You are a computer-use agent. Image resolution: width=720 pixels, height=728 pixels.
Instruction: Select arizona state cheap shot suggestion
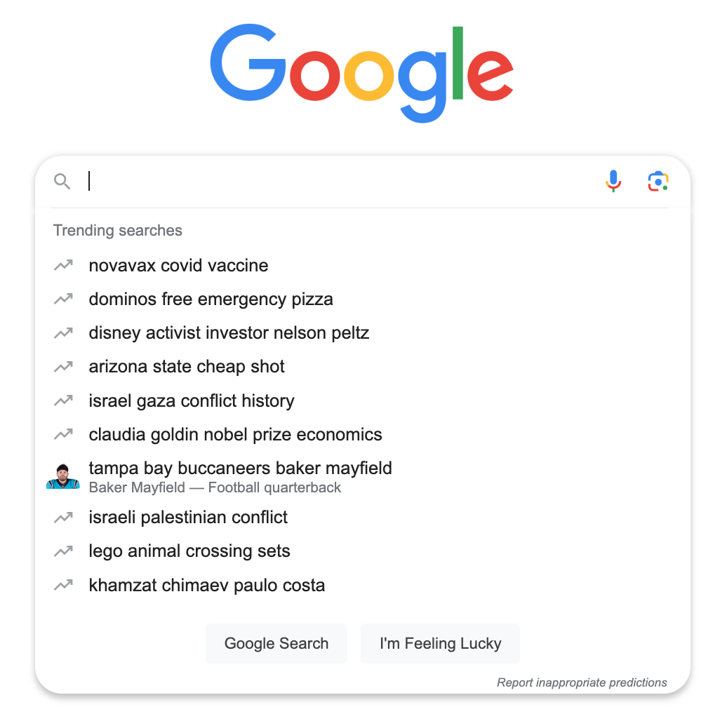[x=187, y=367]
